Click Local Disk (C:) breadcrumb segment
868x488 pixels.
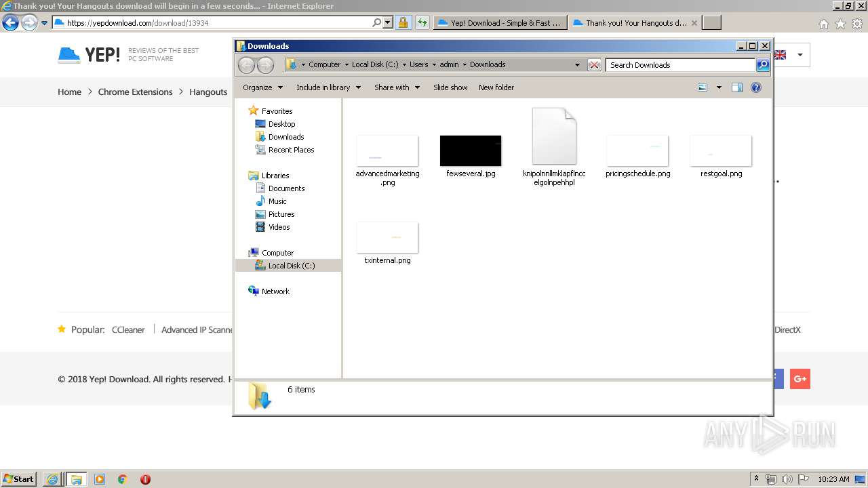[x=375, y=65]
